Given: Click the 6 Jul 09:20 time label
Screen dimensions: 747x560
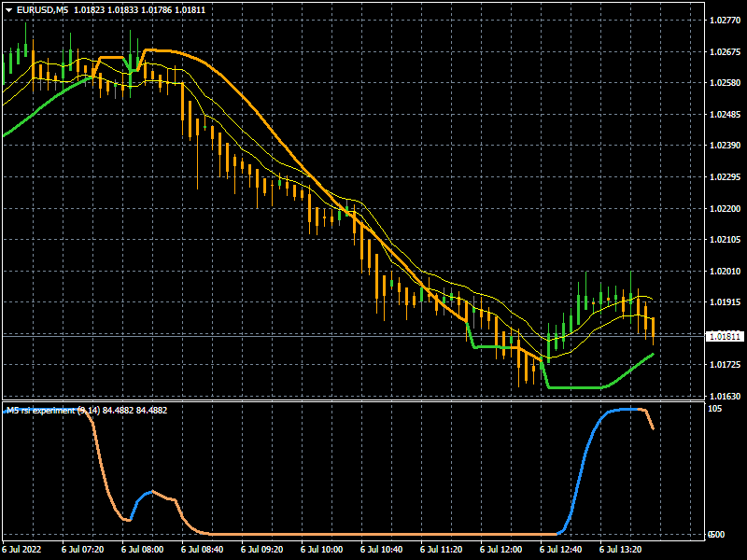Looking at the screenshot, I should [x=261, y=550].
